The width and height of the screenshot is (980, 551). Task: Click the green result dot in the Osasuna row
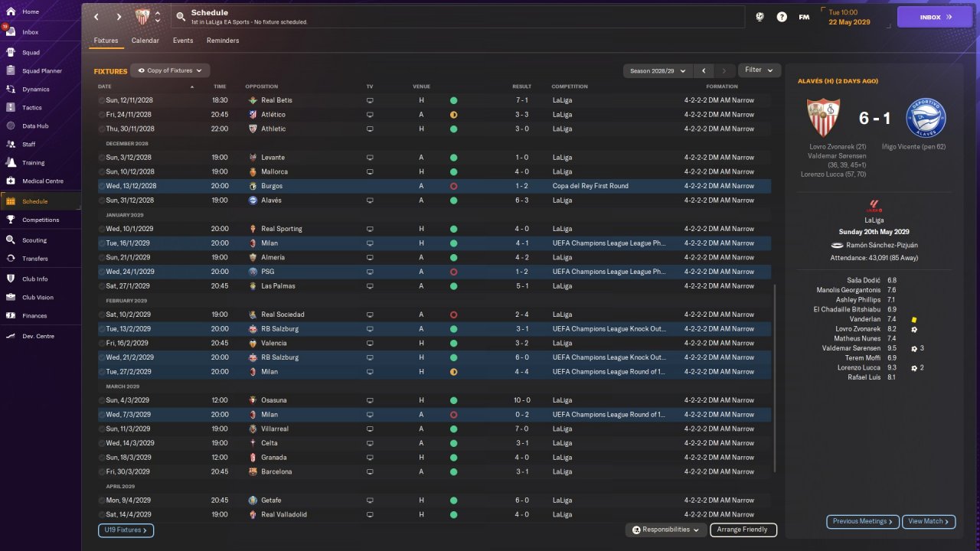point(453,400)
